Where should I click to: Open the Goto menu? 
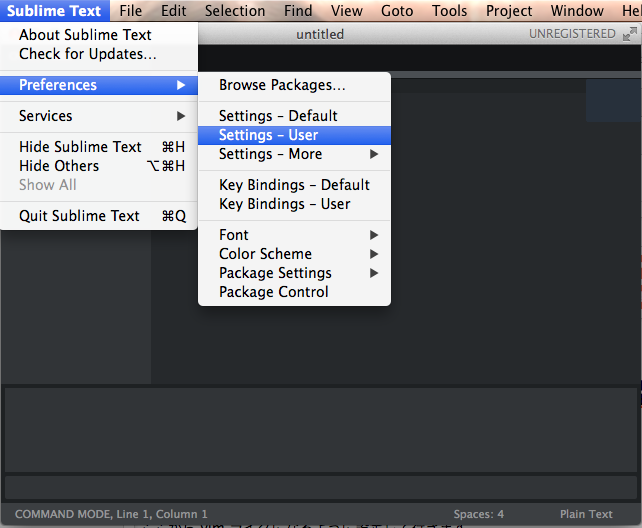click(x=397, y=11)
